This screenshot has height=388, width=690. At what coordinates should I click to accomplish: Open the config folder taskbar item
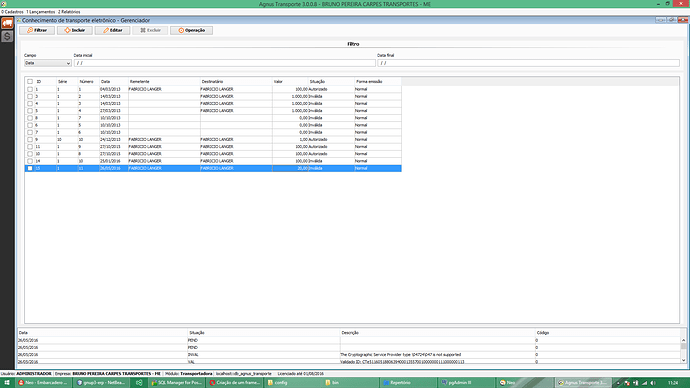(x=293, y=383)
